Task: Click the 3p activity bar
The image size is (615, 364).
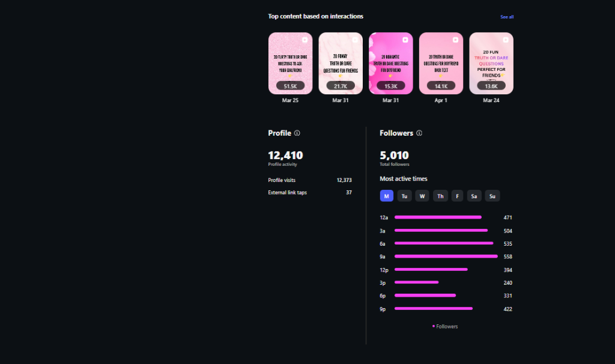Action: pos(416,282)
